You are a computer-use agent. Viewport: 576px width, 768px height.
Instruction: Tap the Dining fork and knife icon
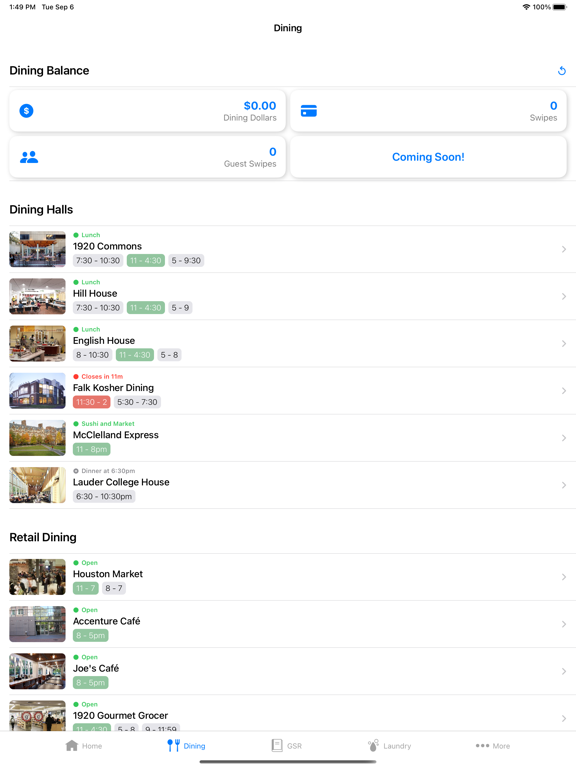173,745
